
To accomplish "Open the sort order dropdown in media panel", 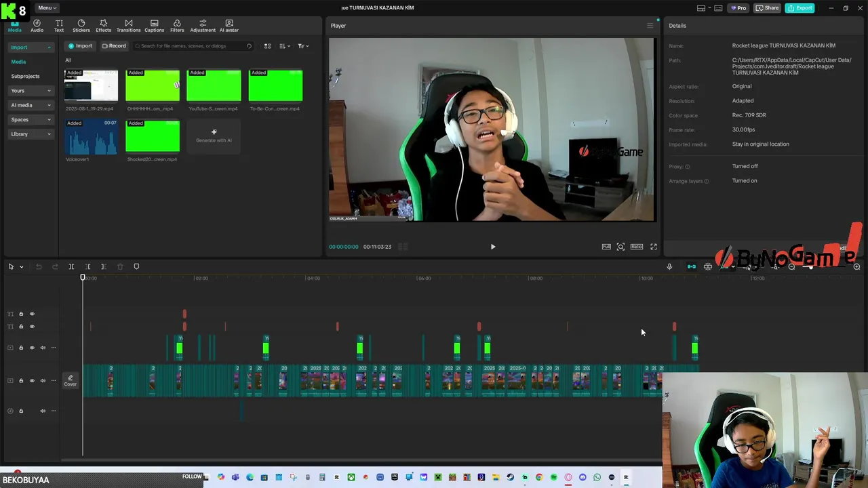I will tap(285, 46).
